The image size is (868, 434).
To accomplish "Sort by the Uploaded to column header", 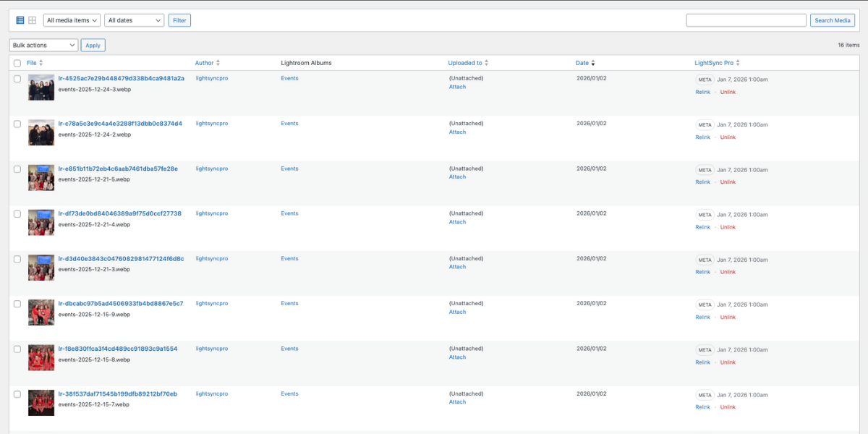I will click(464, 63).
